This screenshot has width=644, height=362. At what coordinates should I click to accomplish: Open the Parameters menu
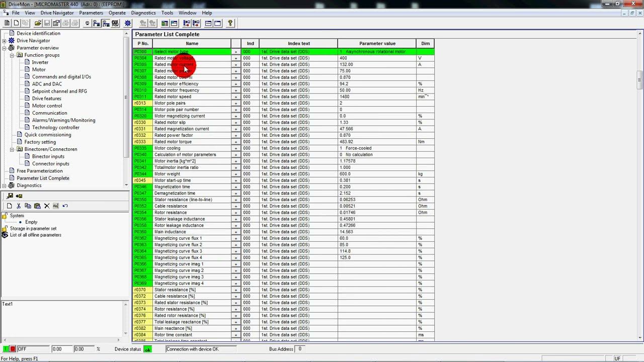(91, 13)
